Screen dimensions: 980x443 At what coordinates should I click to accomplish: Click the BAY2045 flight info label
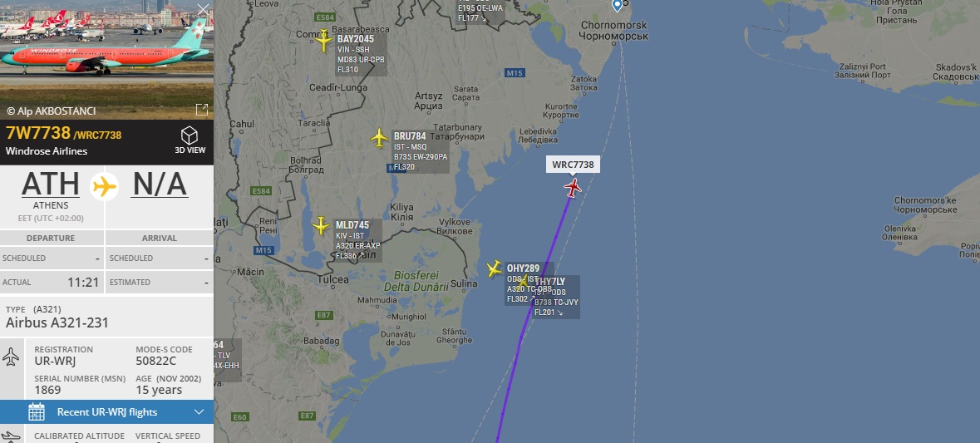pyautogui.click(x=361, y=54)
